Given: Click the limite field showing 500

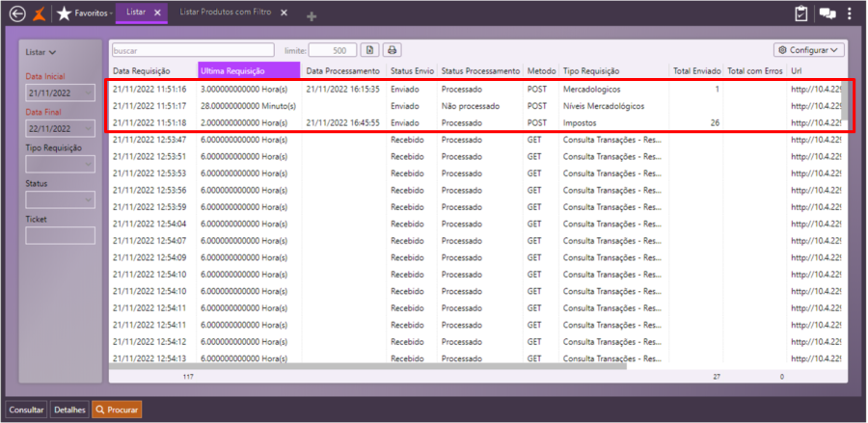Looking at the screenshot, I should pos(333,50).
